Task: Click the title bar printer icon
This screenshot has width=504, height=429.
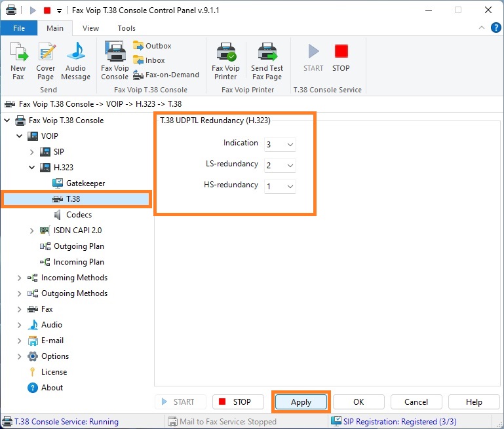Action: pos(11,10)
